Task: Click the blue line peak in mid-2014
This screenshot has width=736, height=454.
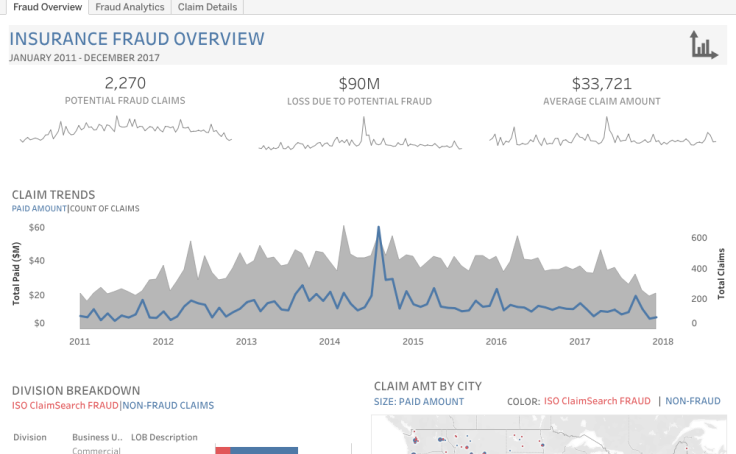Action: (x=378, y=228)
